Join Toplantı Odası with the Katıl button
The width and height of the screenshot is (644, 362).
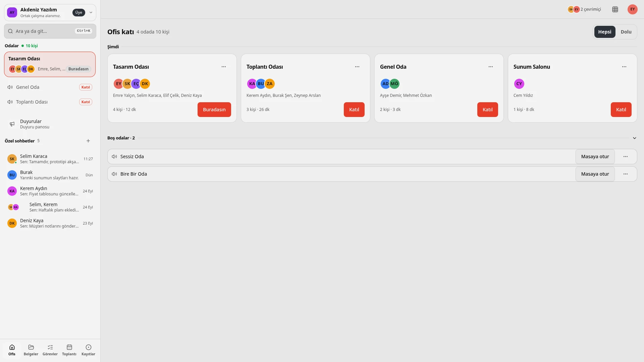click(x=354, y=110)
